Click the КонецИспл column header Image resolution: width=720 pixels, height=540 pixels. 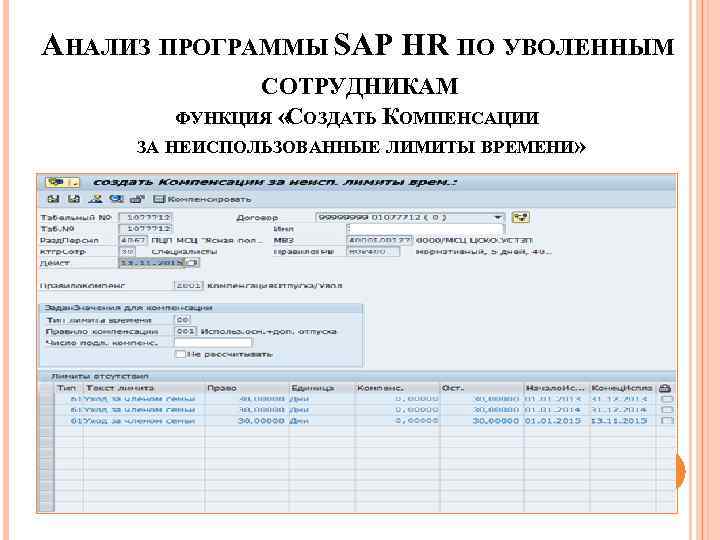pos(623,388)
